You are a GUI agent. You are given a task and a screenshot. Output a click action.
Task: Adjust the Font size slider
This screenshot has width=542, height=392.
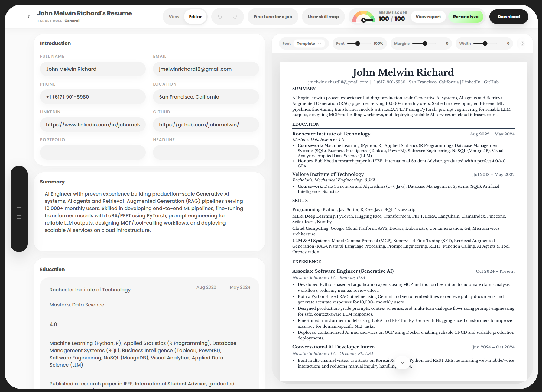coord(359,44)
